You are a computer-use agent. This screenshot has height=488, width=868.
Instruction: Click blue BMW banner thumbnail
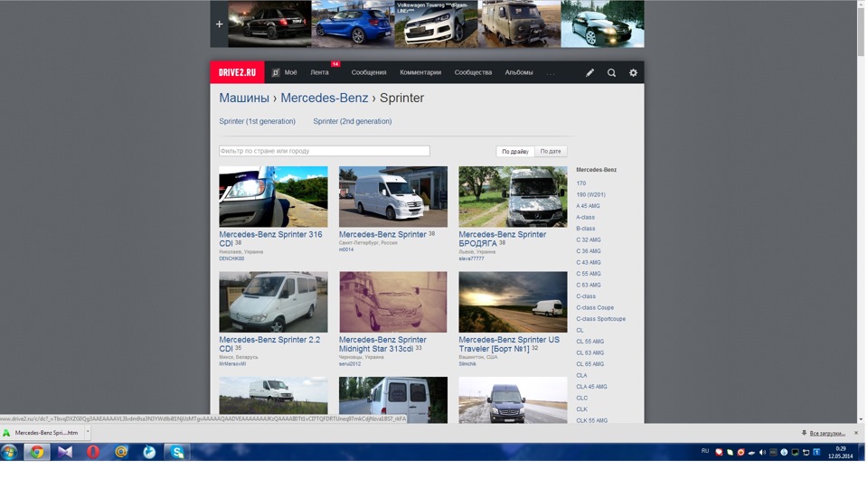click(353, 23)
